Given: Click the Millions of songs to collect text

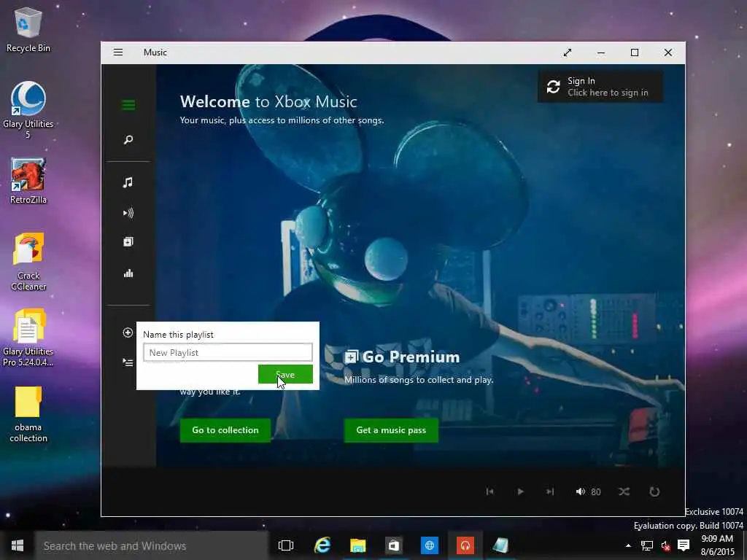Looking at the screenshot, I should (419, 379).
